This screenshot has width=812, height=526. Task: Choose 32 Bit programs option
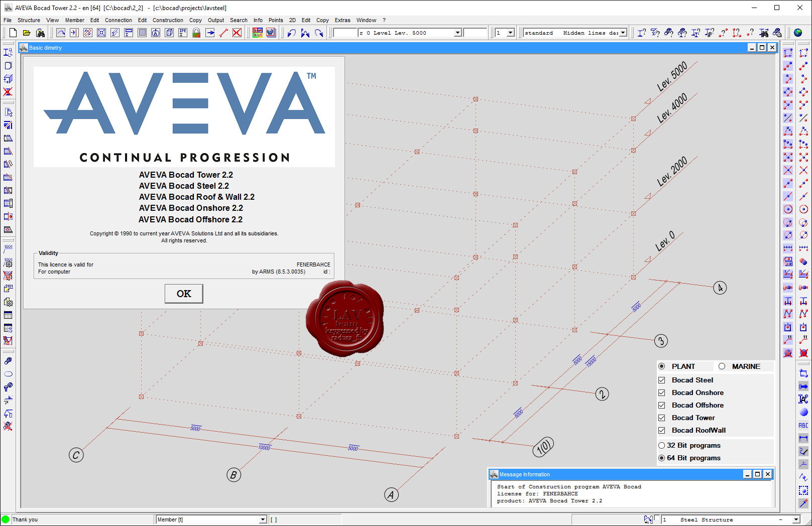[662, 445]
